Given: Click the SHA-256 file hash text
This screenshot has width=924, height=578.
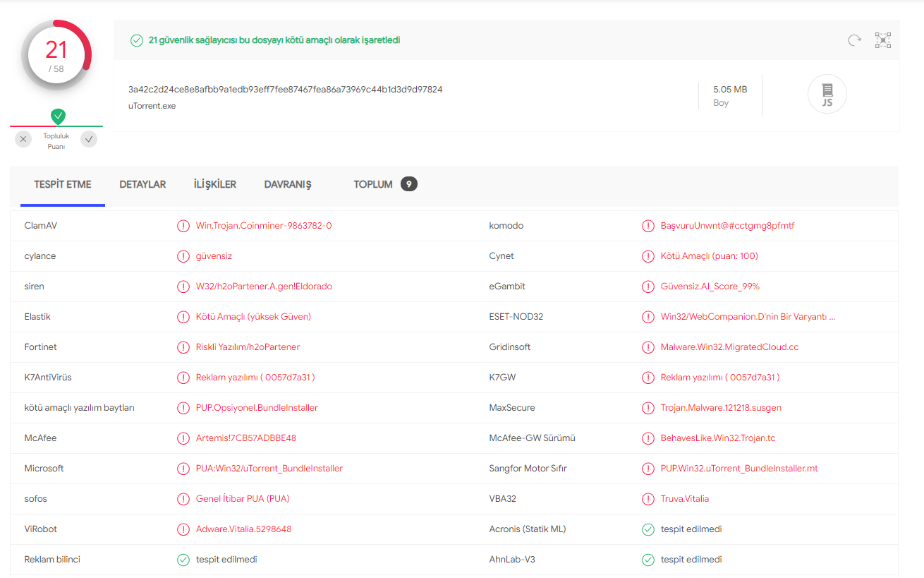Looking at the screenshot, I should coord(285,90).
